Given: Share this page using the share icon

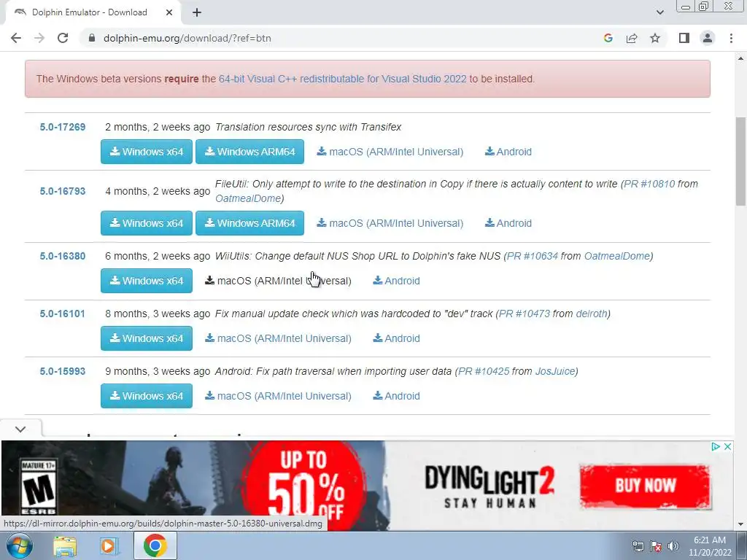Looking at the screenshot, I should [632, 38].
